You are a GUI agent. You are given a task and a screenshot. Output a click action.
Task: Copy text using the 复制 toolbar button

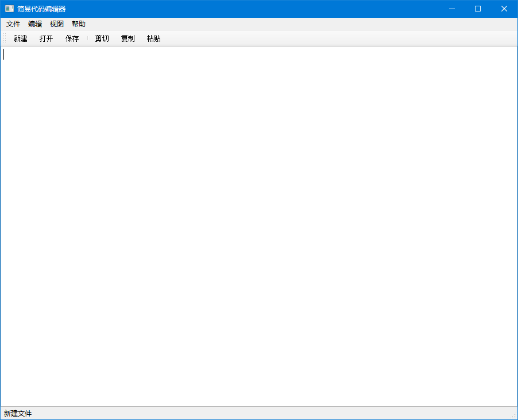(127, 38)
